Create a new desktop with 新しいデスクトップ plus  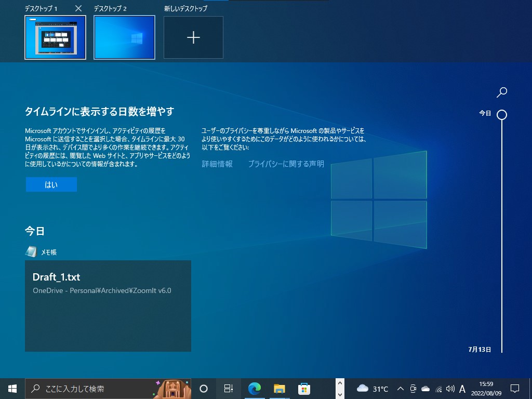193,37
